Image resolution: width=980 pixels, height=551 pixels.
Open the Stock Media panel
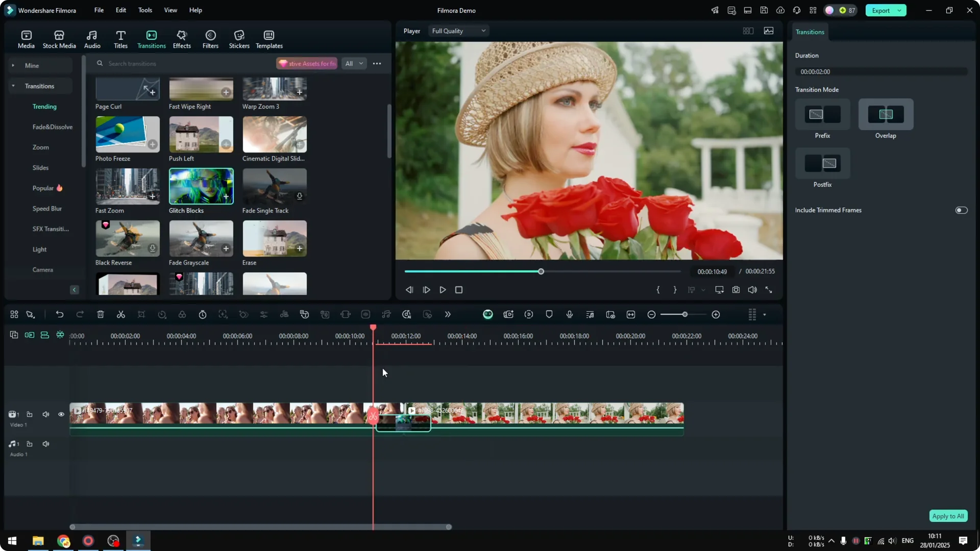point(59,38)
